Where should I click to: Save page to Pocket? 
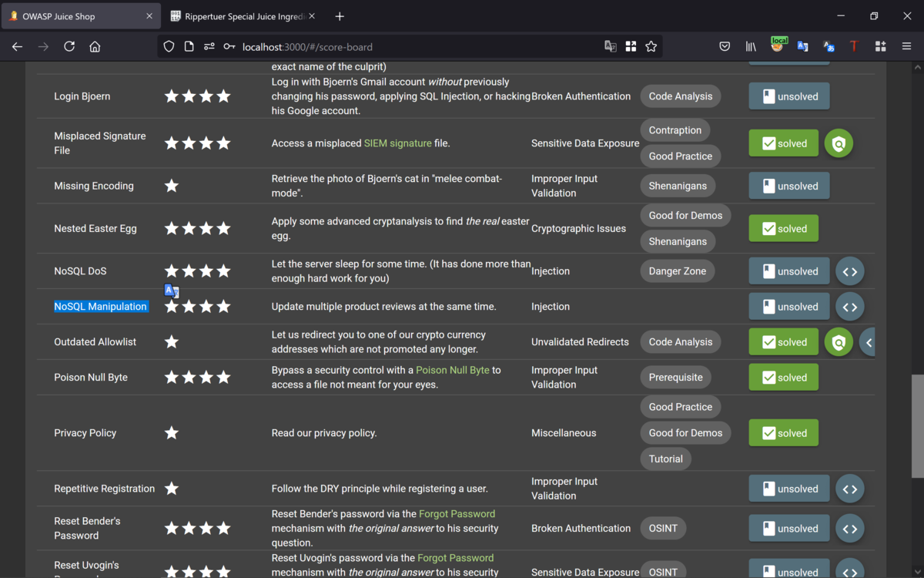[725, 46]
